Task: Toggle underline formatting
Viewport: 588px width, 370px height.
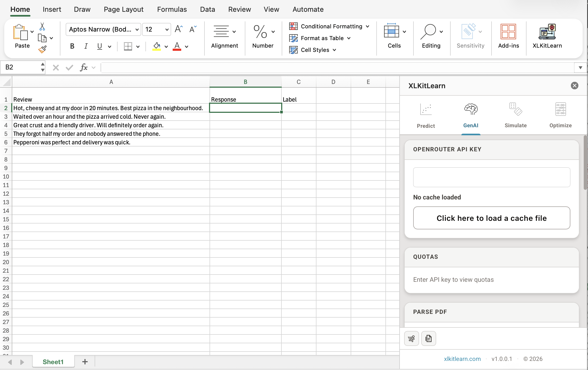Action: (x=100, y=46)
